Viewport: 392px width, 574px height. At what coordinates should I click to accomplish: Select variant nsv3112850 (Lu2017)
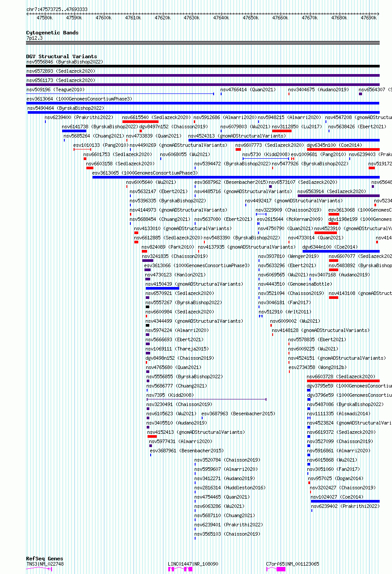[297, 127]
